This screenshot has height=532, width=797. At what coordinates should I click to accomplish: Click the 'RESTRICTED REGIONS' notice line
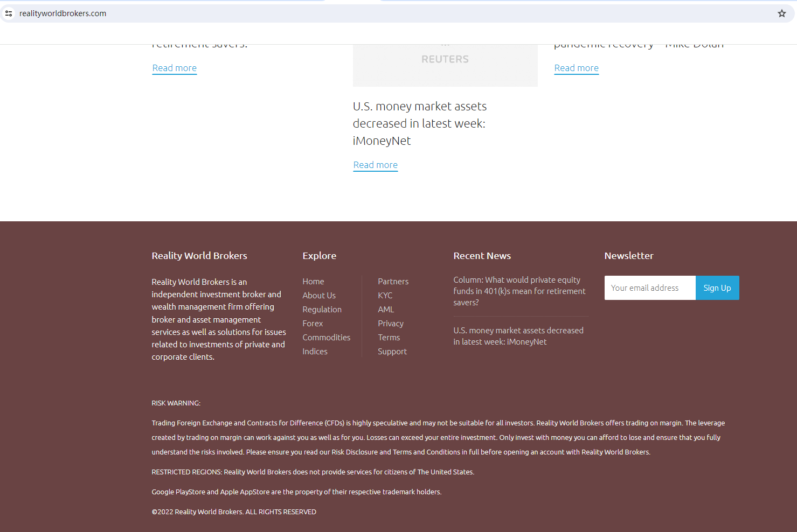(313, 472)
